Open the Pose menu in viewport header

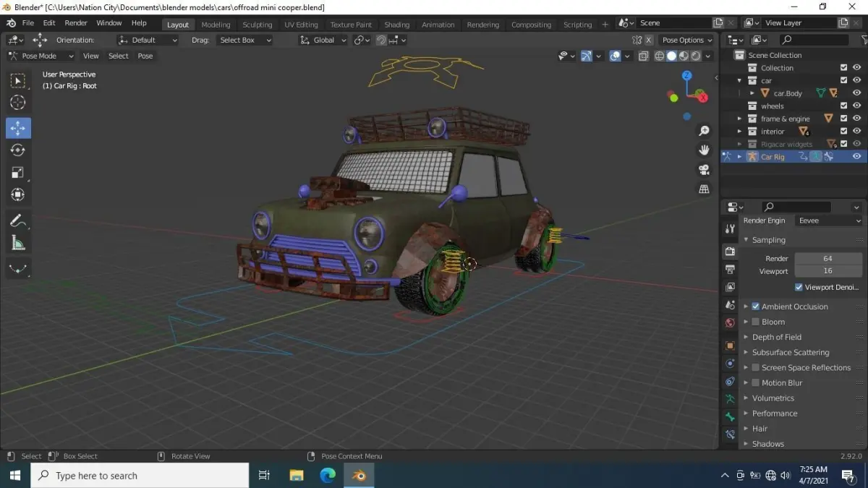[145, 56]
